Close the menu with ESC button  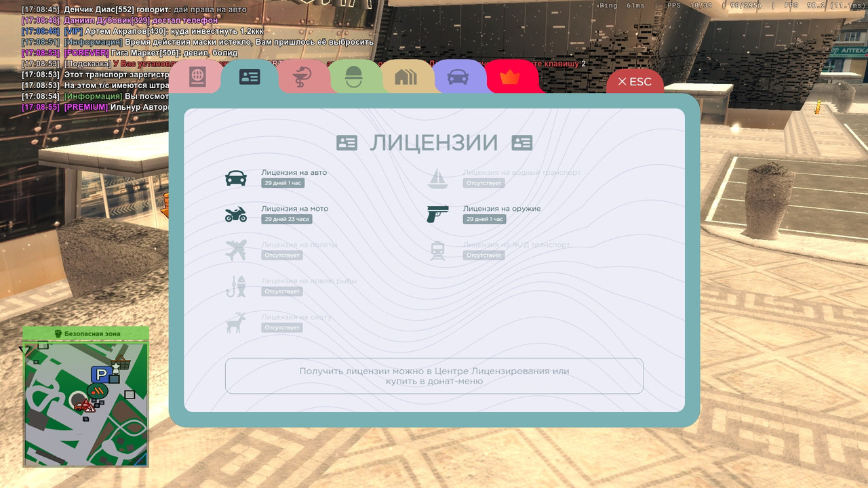pos(635,81)
